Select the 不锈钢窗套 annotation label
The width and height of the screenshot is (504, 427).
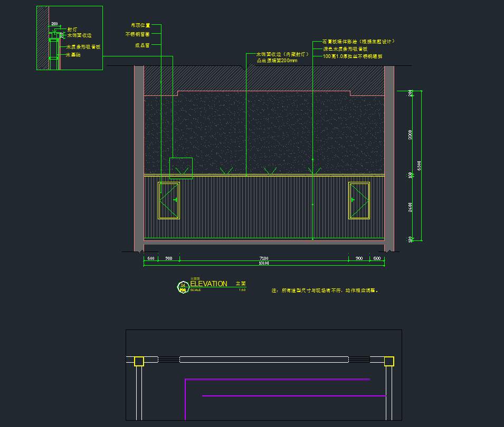click(137, 34)
